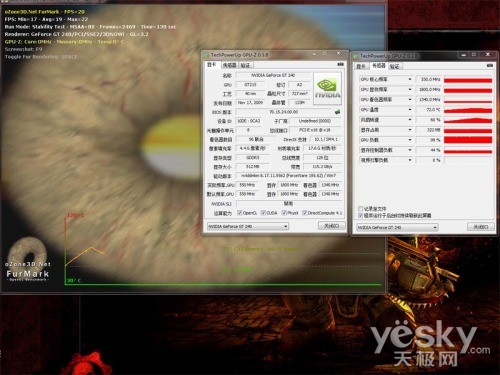
Task: Enable the log to file checkbox
Action: [360, 209]
